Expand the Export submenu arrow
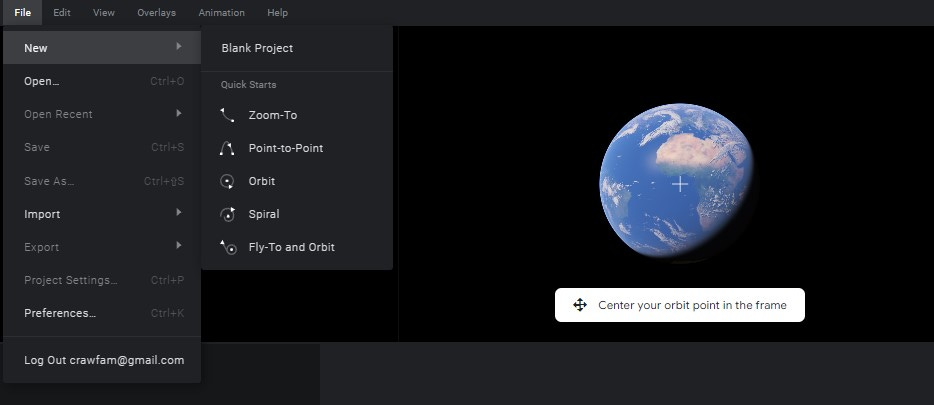The height and width of the screenshot is (405, 934). click(179, 245)
